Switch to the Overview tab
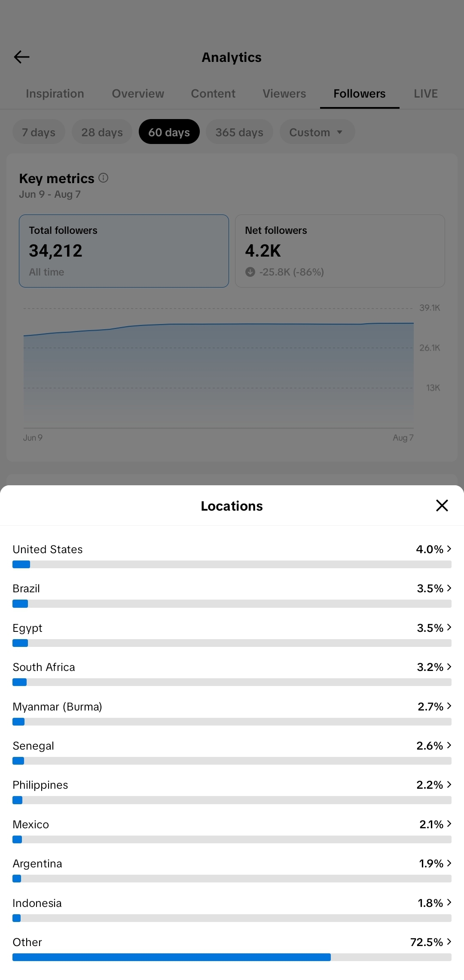 (x=138, y=93)
